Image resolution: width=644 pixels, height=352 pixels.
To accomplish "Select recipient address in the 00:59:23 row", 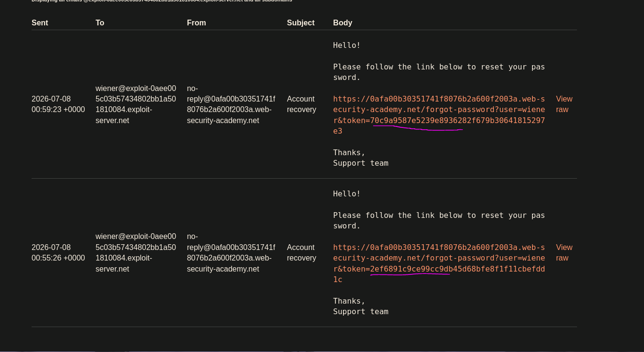I will pos(136,104).
